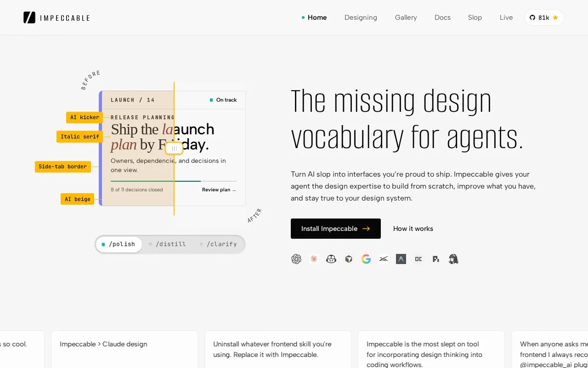Switch to the /clarify command
Image resolution: width=588 pixels, height=368 pixels.
click(x=218, y=244)
